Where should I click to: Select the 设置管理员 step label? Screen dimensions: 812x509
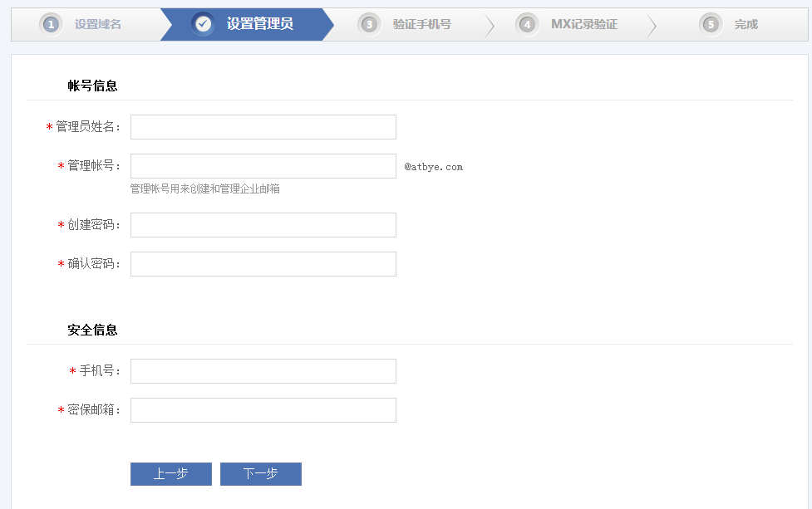[259, 24]
